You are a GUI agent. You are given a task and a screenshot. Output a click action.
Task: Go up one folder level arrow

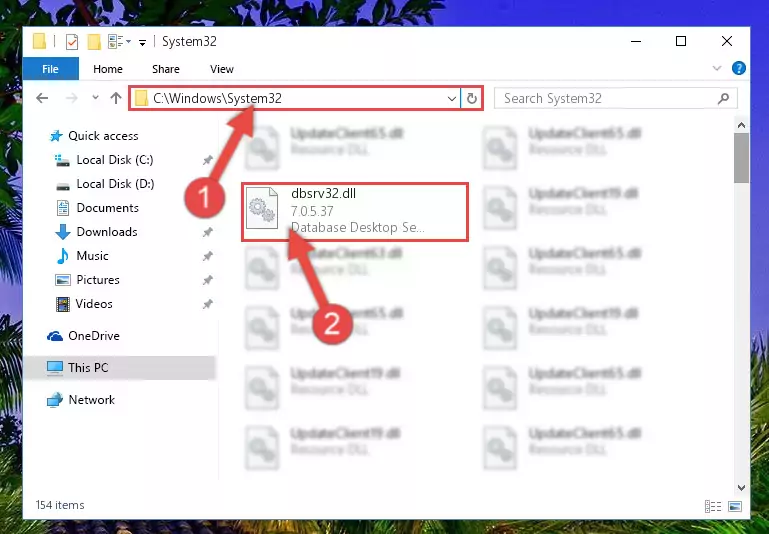pyautogui.click(x=116, y=98)
